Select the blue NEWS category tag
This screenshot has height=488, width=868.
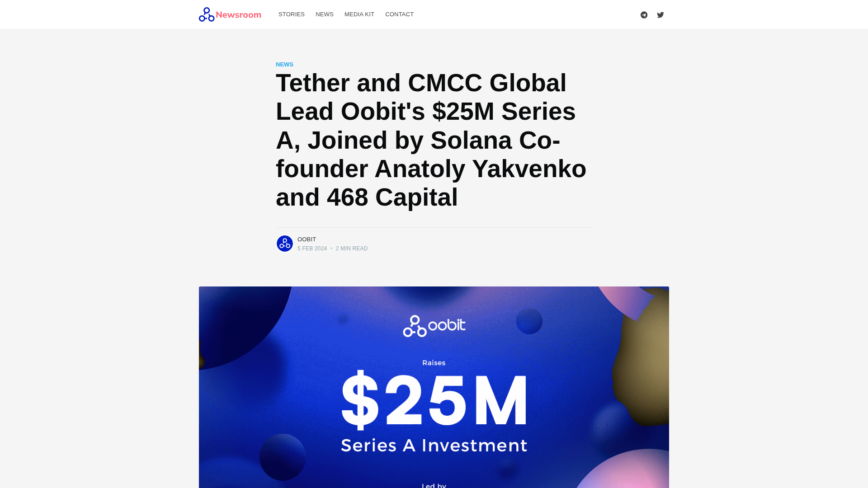tap(284, 65)
